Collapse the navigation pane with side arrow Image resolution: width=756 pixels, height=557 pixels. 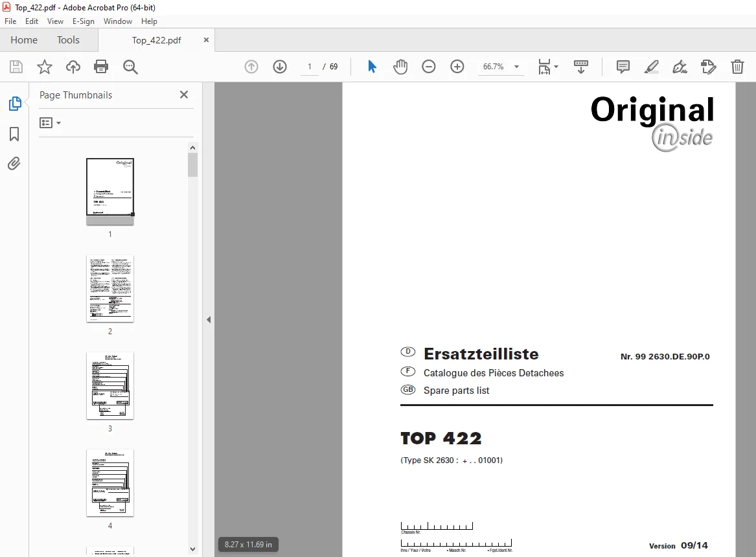[209, 319]
